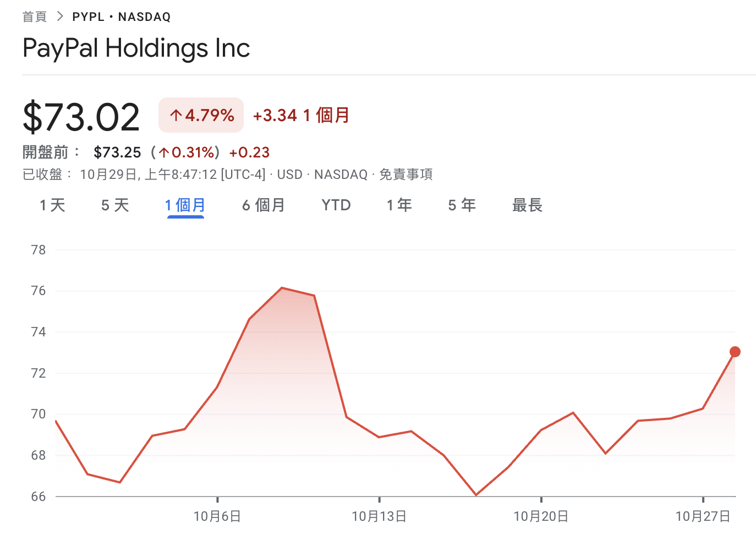Screen dimensions: 756x545
Task: Click the 4.79% change badge
Action: click(x=201, y=115)
